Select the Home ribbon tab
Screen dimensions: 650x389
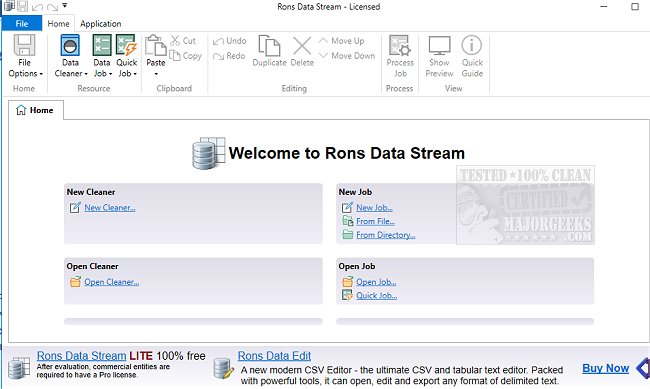click(x=58, y=24)
